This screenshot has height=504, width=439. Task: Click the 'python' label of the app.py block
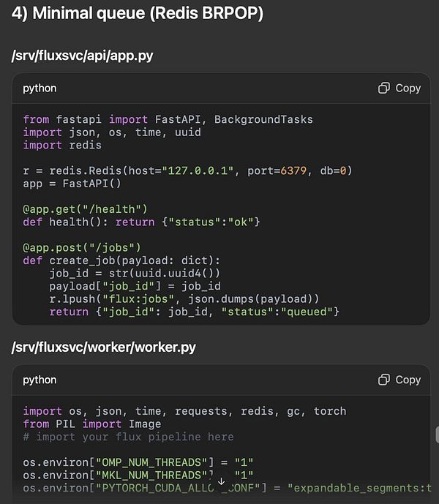point(40,88)
